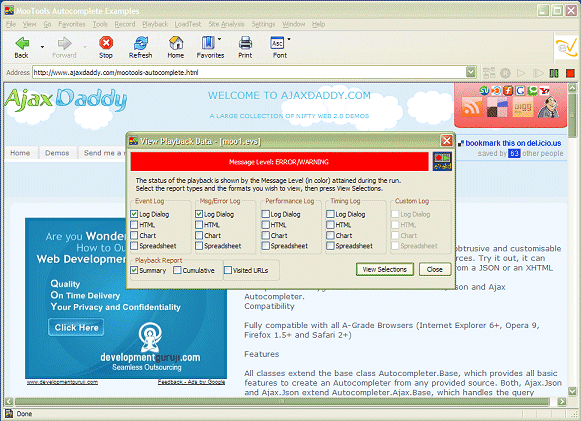
Task: Open the File menu
Action: 11,24
